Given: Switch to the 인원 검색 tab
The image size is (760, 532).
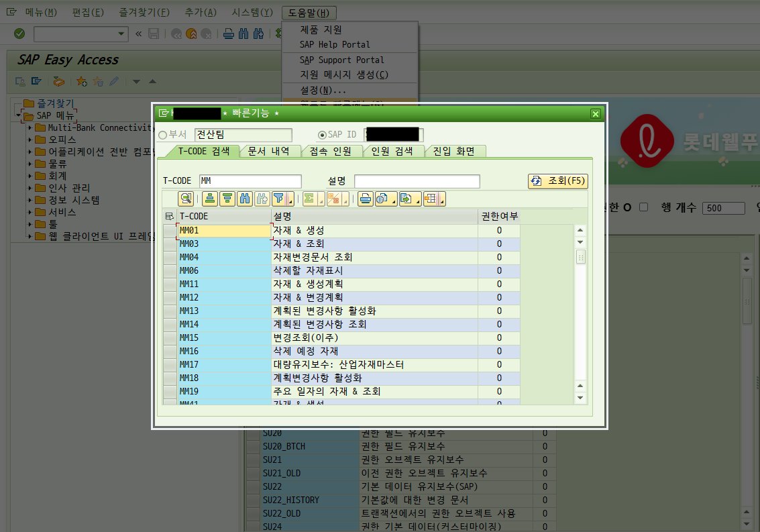Looking at the screenshot, I should tap(392, 152).
